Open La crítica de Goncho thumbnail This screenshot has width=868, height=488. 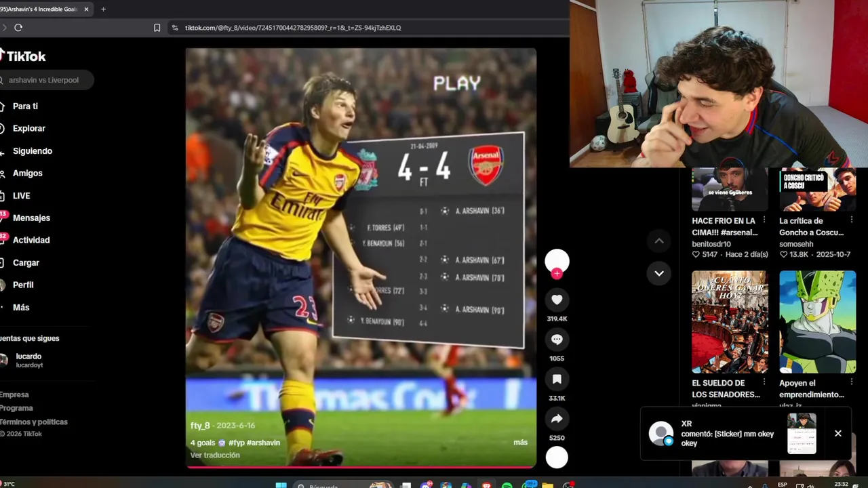(x=818, y=189)
